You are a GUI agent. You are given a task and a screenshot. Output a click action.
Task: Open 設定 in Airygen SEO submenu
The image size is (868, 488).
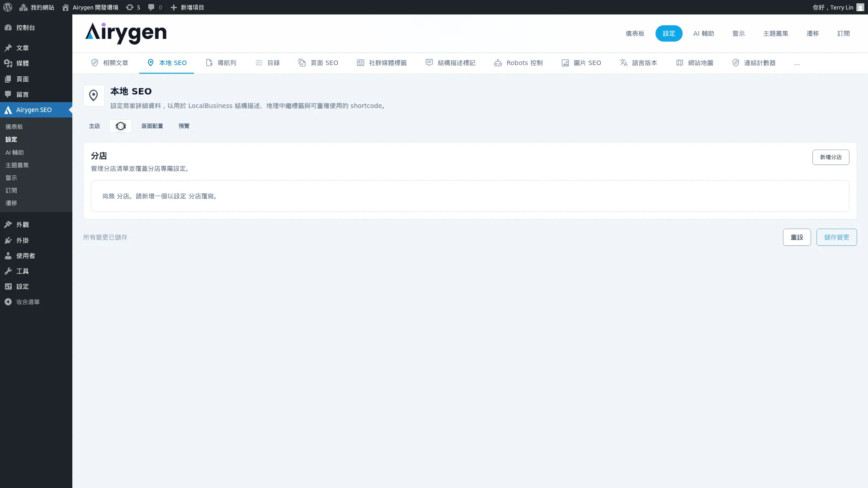tap(11, 140)
